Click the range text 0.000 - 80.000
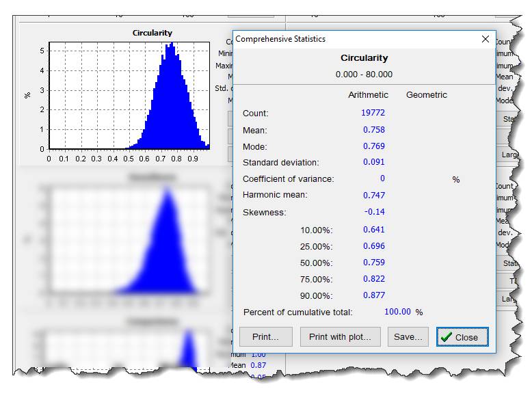 pos(364,75)
